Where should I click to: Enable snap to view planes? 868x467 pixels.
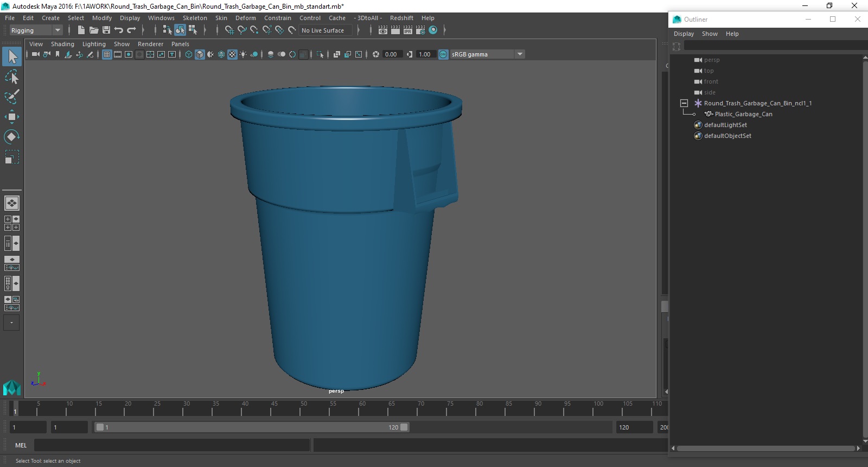[279, 30]
